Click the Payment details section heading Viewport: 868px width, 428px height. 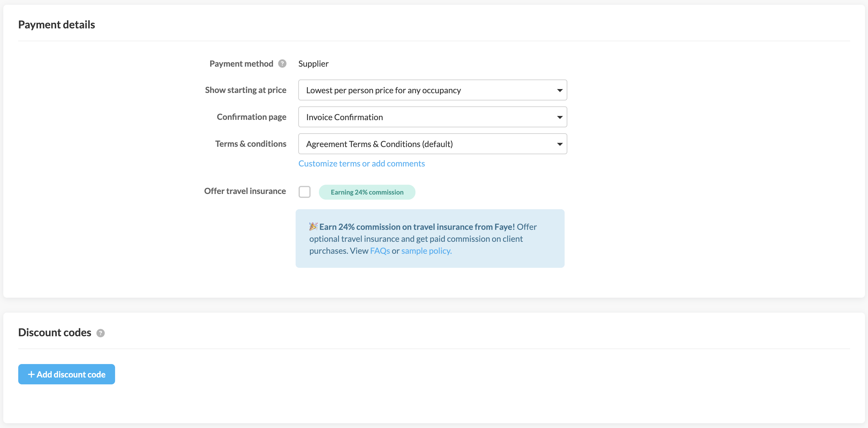(56, 25)
